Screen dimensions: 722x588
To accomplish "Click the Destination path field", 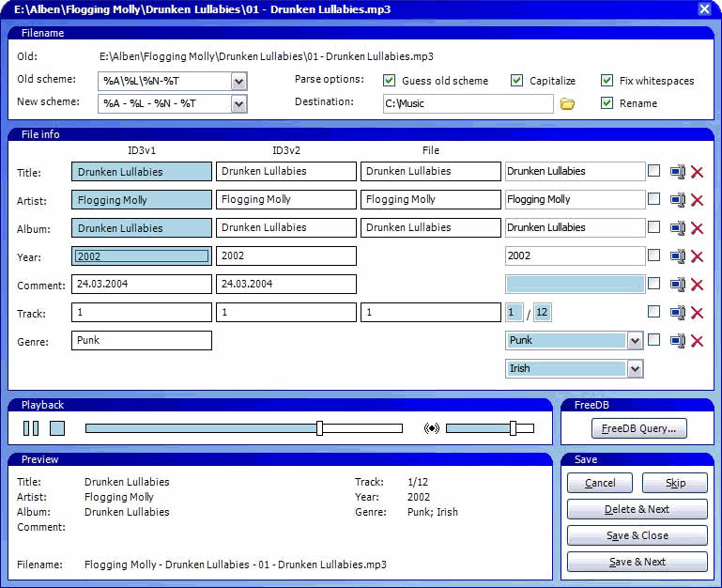I will [468, 103].
